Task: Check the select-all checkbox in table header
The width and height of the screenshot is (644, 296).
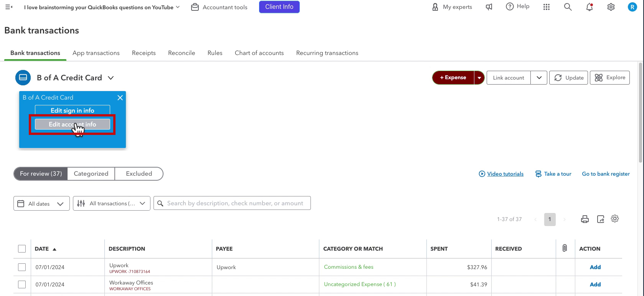Action: coord(22,249)
